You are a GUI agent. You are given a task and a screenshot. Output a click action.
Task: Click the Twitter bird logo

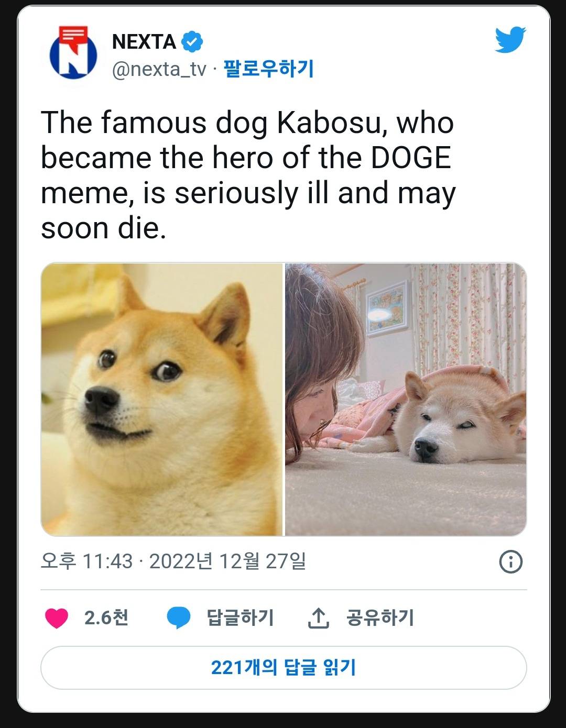(510, 40)
